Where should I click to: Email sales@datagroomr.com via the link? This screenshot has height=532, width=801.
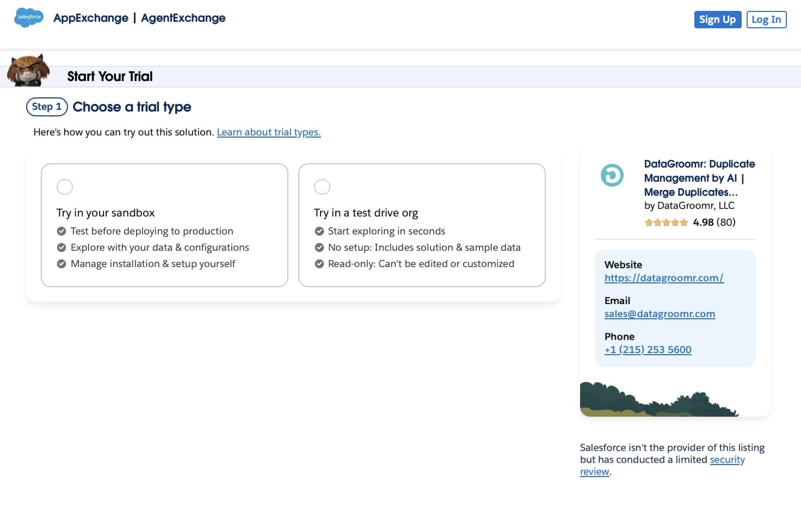point(660,314)
